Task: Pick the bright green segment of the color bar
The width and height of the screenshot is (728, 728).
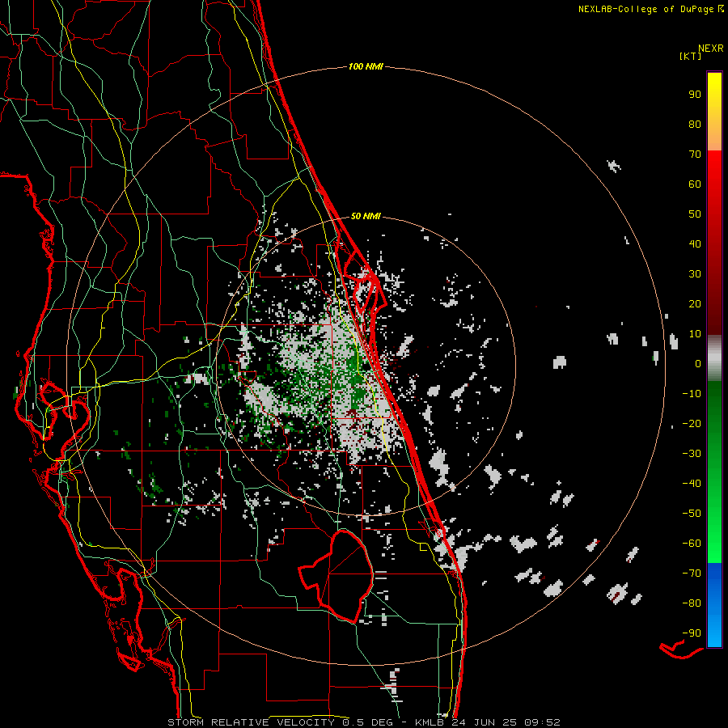Action: (x=714, y=472)
